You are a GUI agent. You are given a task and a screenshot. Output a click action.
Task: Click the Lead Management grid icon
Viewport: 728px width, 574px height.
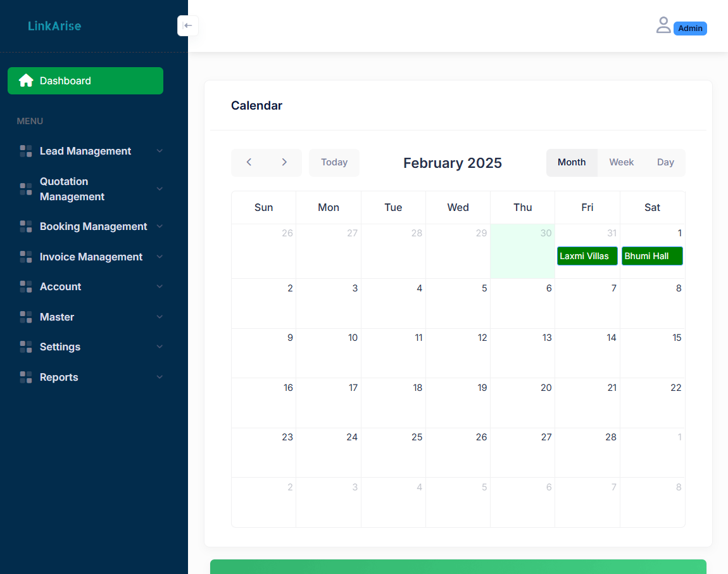point(26,151)
